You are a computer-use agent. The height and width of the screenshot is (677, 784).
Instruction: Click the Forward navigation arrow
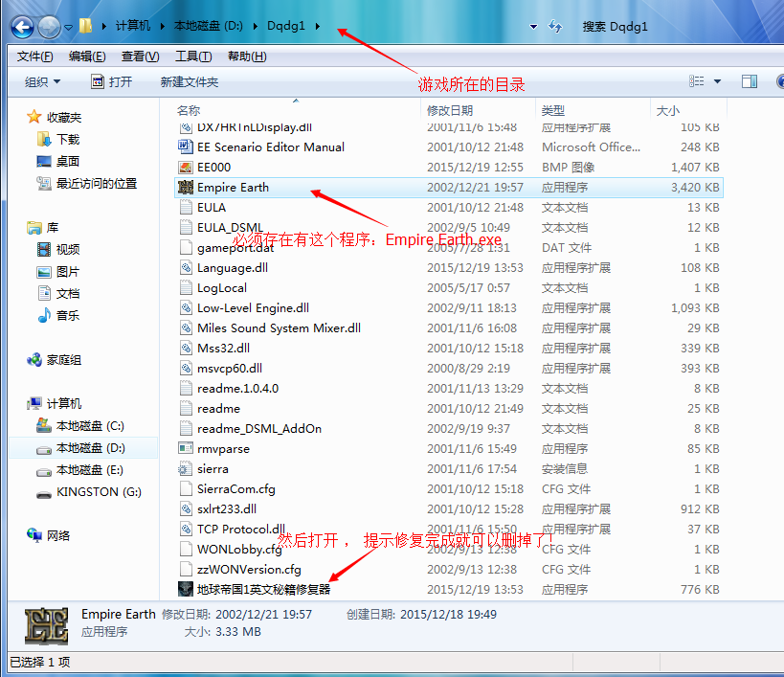[x=49, y=27]
